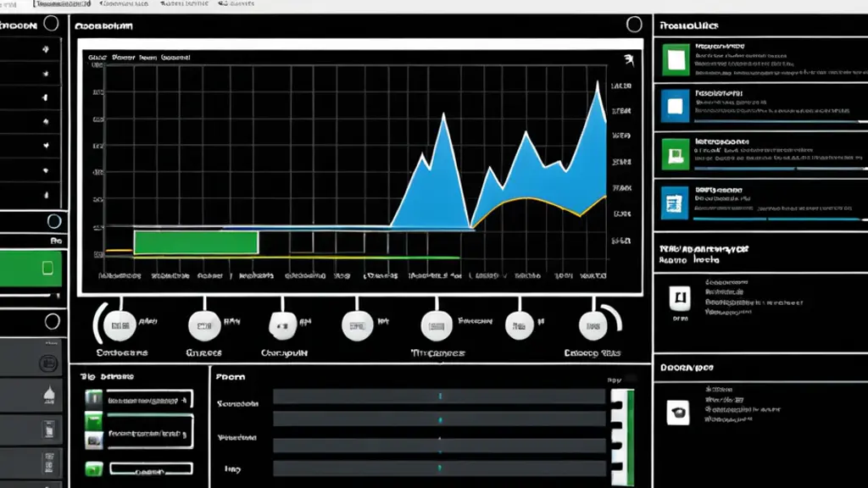Click the bottom text field in bottom-left list
Image resolution: width=868 pixels, height=488 pixels.
tap(151, 469)
